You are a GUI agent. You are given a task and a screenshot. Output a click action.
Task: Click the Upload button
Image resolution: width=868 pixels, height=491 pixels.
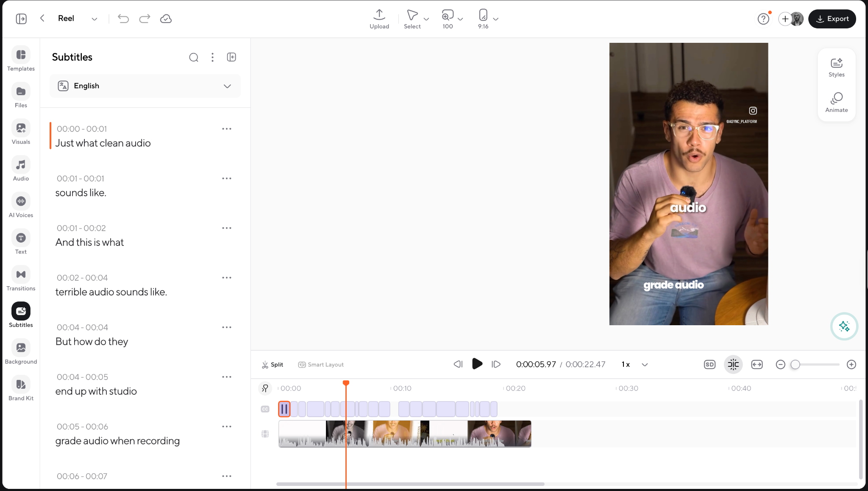coord(379,19)
